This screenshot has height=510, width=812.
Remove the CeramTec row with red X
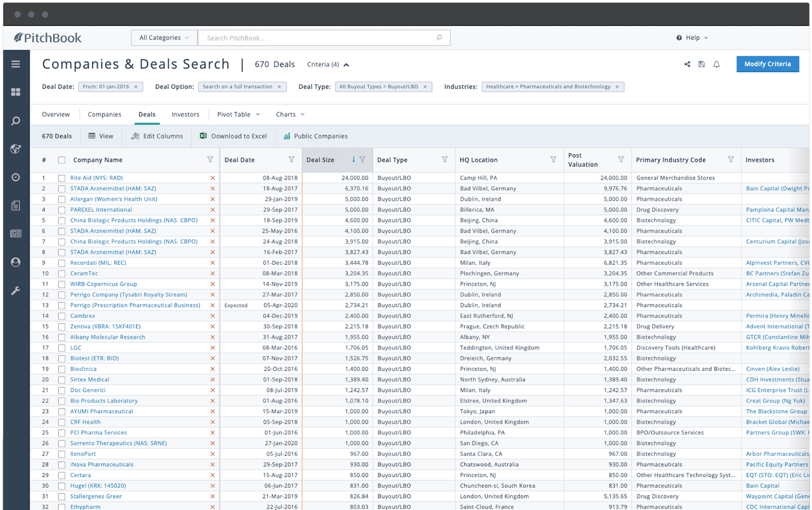point(213,274)
